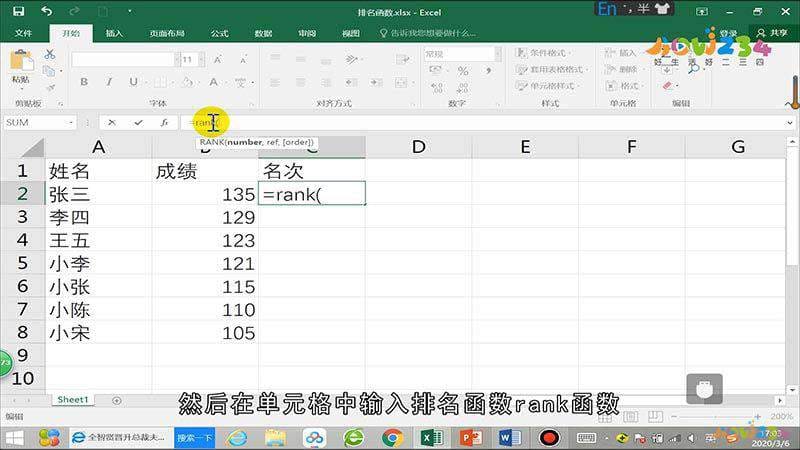The height and width of the screenshot is (450, 800).
Task: Click the percent style icon
Action: [463, 71]
